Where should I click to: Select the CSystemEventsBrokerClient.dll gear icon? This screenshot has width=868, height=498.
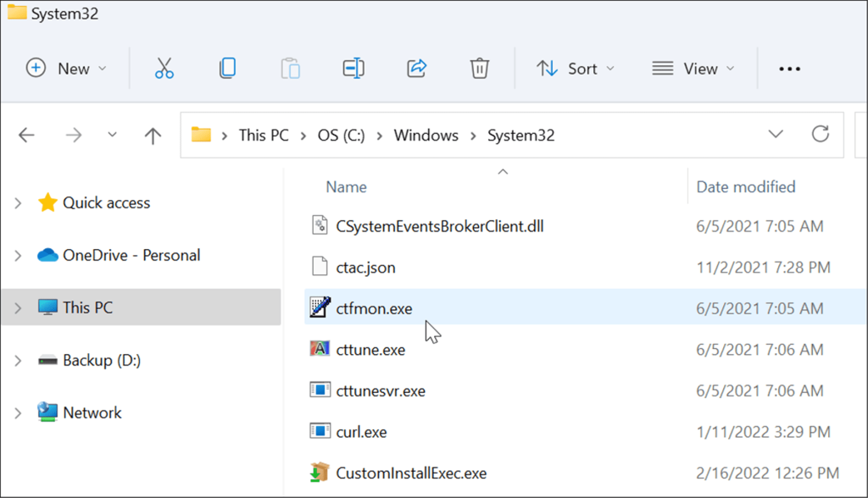tap(320, 225)
